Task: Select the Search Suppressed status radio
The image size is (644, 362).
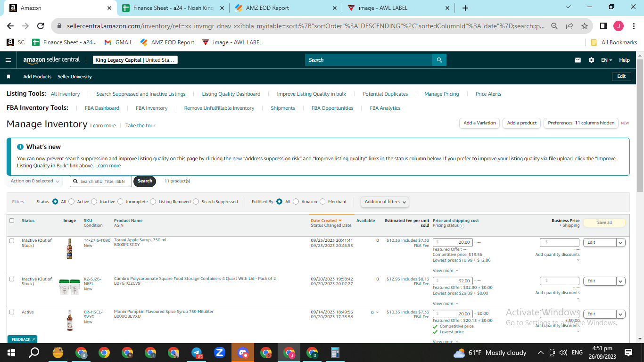Action: [x=196, y=202]
